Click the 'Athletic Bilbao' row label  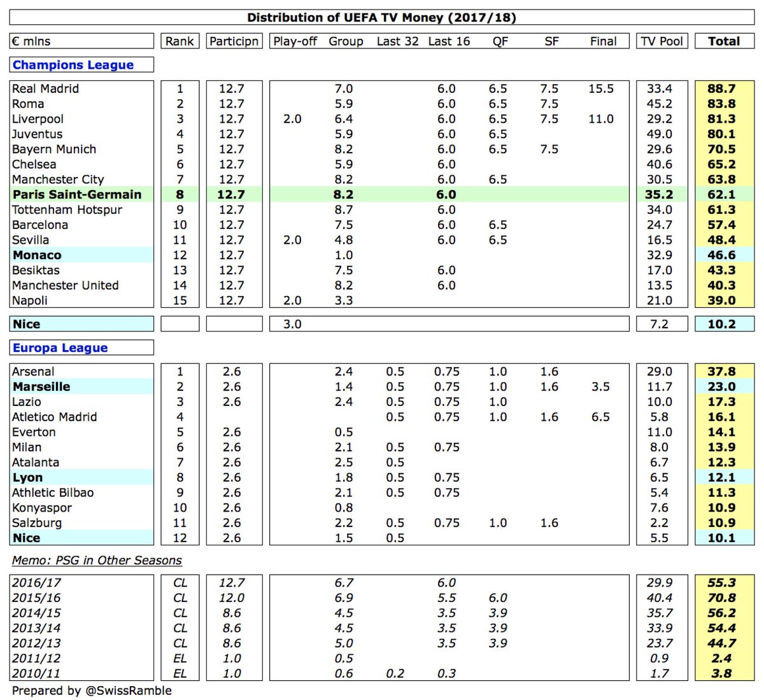53,493
